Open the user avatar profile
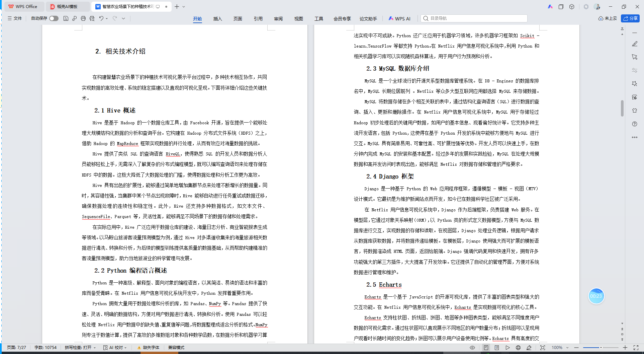Viewport: 644px width, 354px height. 597,7
